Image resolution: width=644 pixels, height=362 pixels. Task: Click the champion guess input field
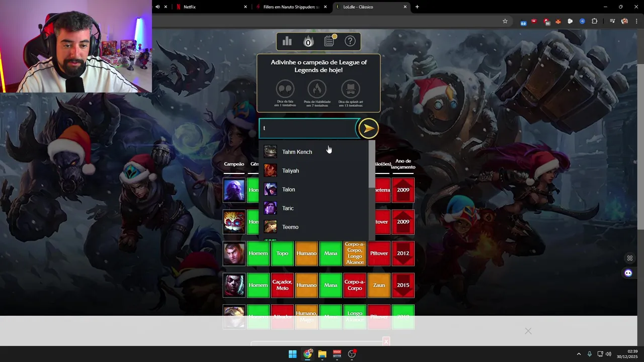[308, 128]
